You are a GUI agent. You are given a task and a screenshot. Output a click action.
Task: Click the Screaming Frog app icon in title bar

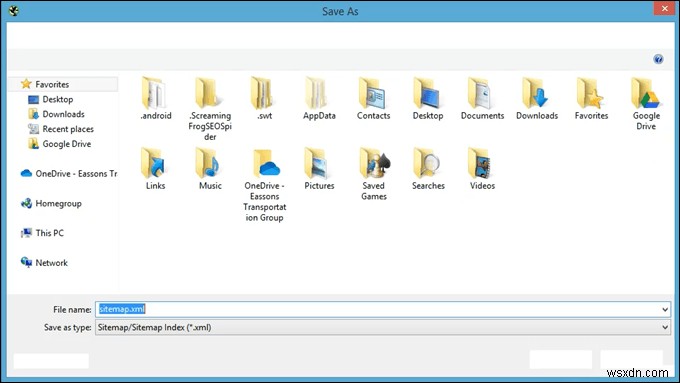[x=13, y=10]
